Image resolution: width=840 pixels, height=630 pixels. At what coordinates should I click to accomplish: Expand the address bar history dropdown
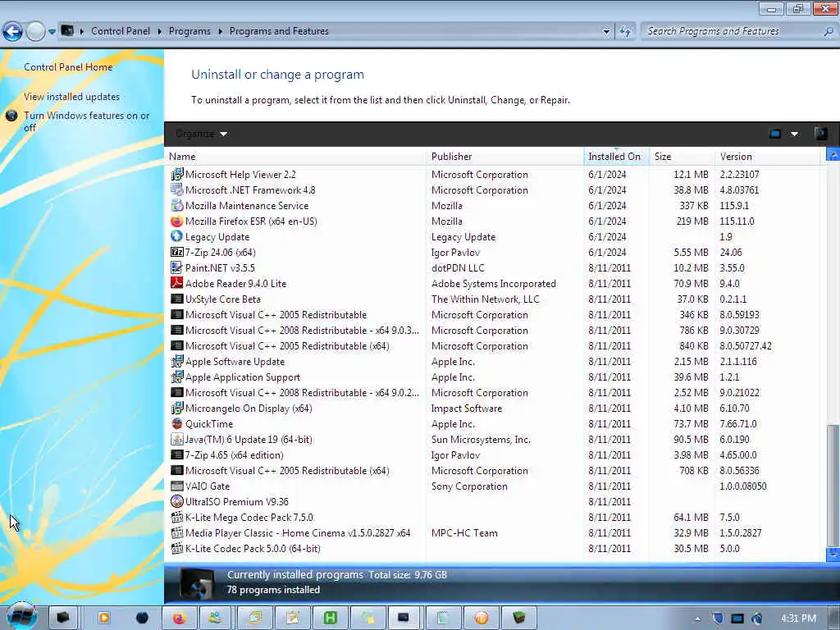606,32
